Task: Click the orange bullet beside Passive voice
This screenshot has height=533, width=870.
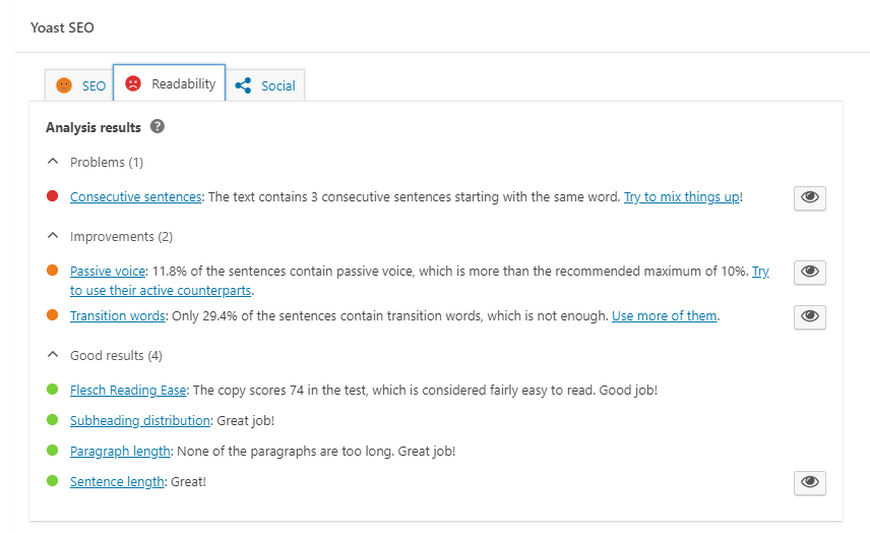Action: (x=53, y=270)
